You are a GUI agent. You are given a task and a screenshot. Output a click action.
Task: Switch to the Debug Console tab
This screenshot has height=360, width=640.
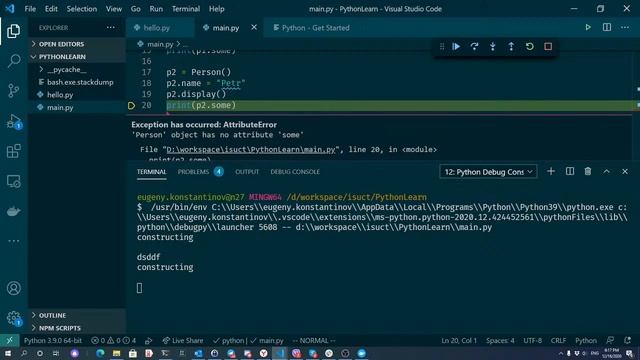tap(295, 172)
